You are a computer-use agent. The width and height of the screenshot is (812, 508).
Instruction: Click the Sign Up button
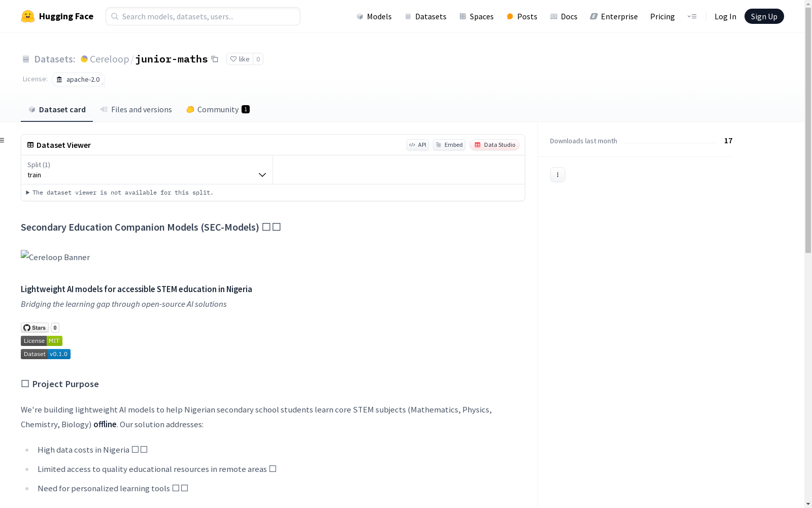764,16
